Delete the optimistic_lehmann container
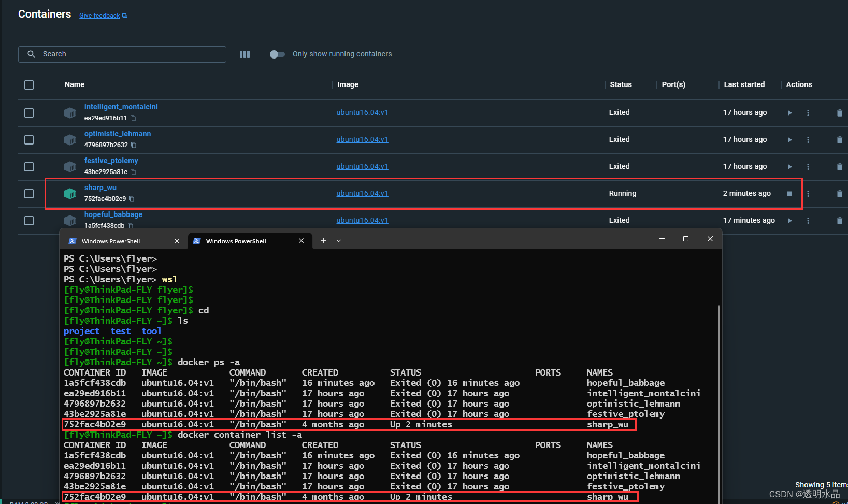Viewport: 848px width, 504px height. [839, 140]
